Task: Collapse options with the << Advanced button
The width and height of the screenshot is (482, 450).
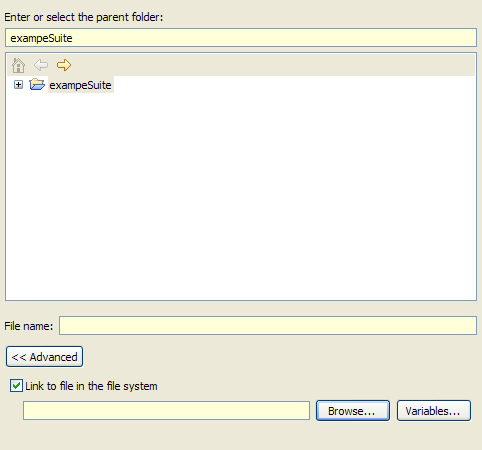Action: 44,357
